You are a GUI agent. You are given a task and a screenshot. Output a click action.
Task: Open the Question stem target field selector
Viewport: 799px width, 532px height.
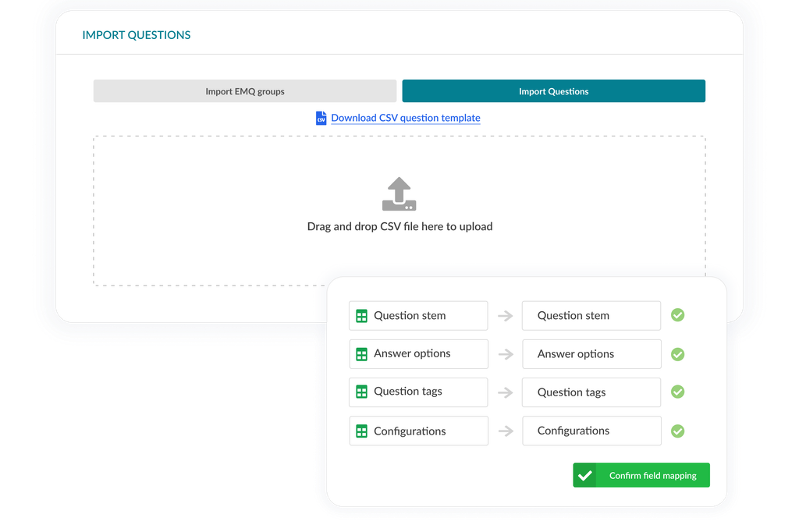591,315
